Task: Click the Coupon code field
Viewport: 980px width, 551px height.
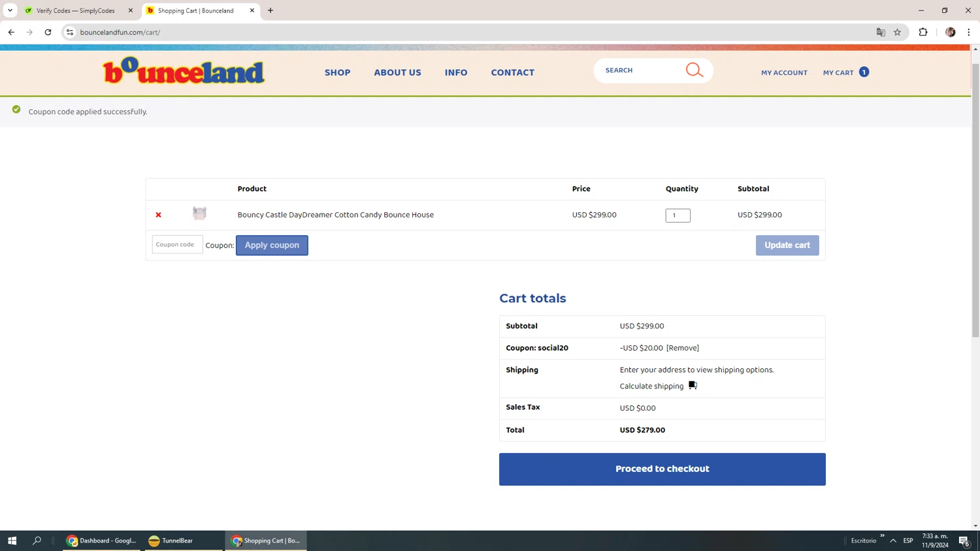Action: pos(177,244)
